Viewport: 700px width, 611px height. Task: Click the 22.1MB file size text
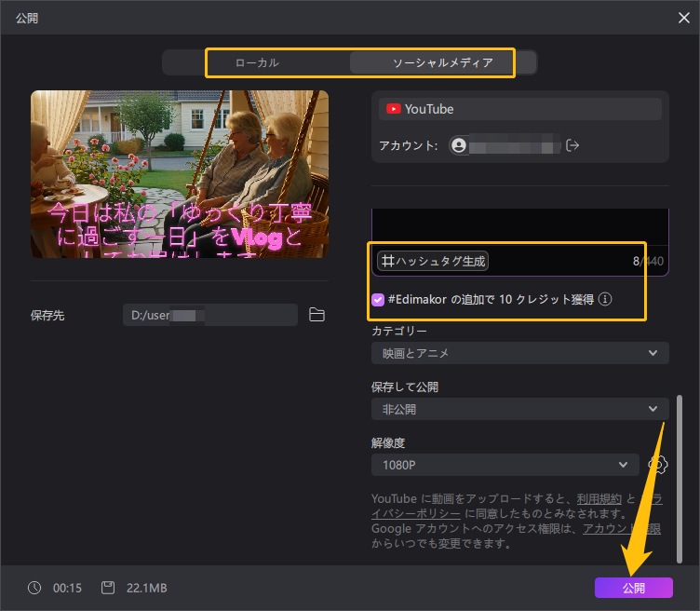[146, 588]
